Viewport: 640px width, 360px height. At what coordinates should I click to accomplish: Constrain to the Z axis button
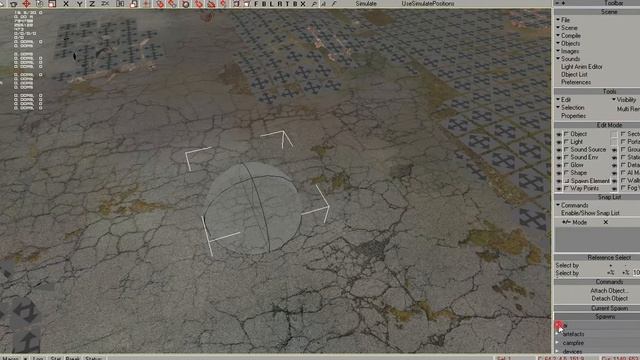click(92, 4)
